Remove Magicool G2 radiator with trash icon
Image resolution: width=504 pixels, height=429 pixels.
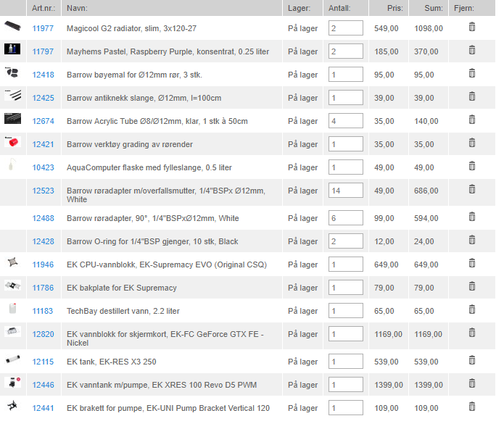[471, 27]
